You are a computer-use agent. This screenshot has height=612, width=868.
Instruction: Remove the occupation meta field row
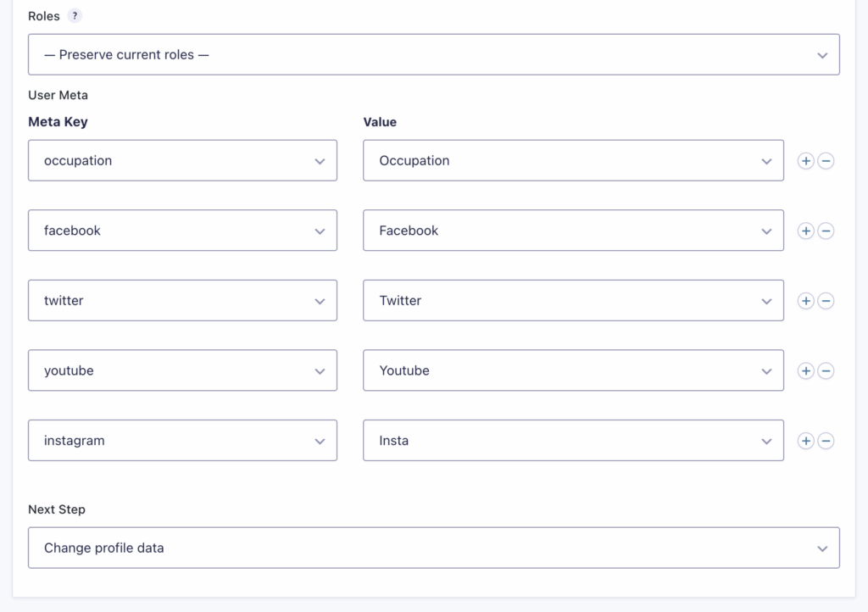[x=826, y=160]
